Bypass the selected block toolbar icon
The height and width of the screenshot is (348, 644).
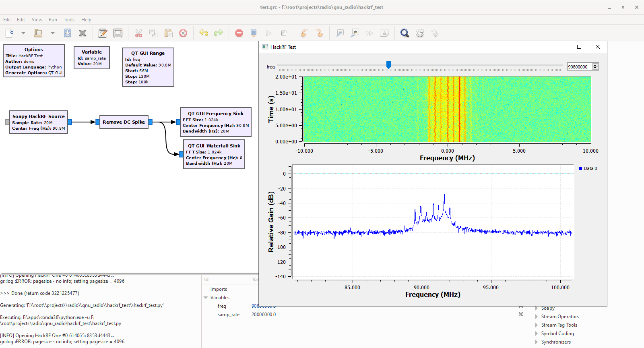coord(369,33)
